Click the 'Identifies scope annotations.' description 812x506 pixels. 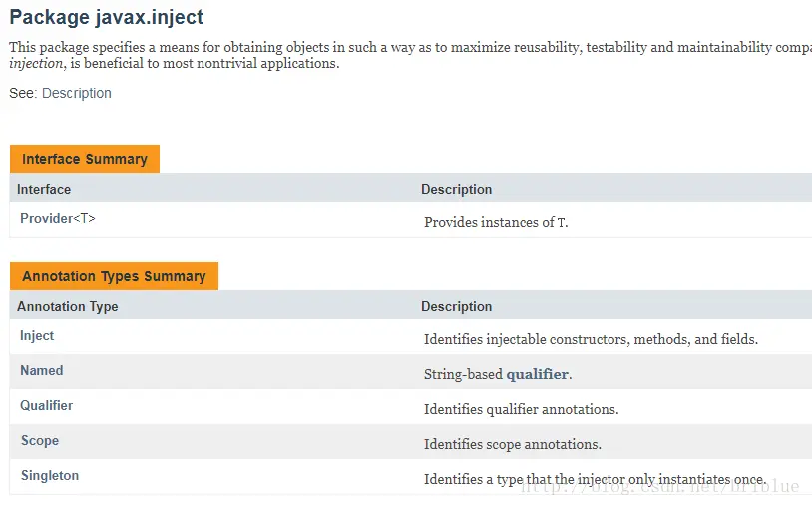coord(512,444)
